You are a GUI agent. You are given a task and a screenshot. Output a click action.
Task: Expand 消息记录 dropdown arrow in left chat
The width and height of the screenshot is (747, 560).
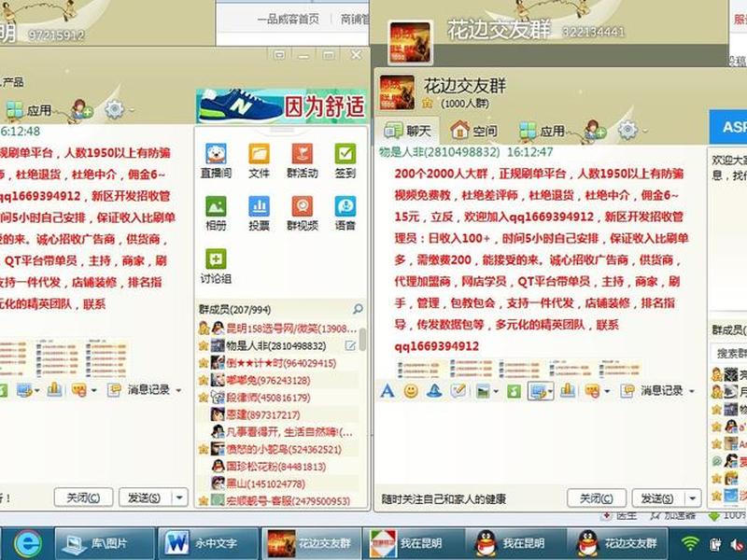[x=178, y=390]
